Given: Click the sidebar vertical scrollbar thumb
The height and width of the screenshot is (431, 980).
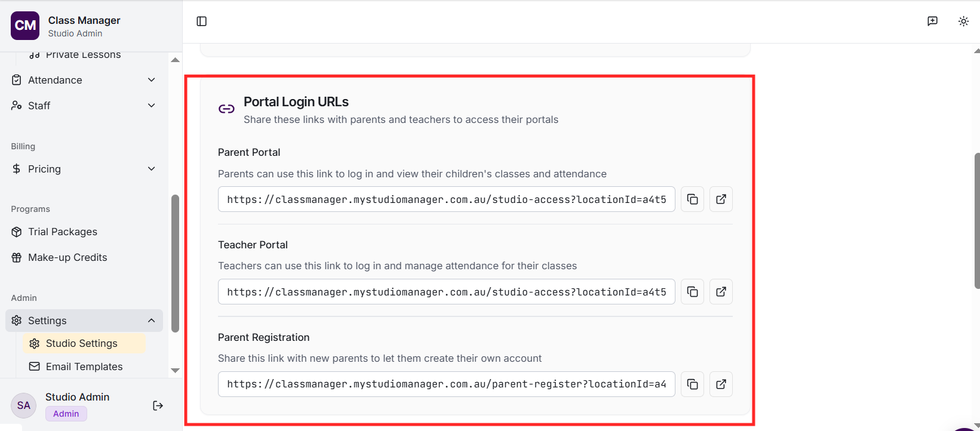Looking at the screenshot, I should tap(175, 263).
